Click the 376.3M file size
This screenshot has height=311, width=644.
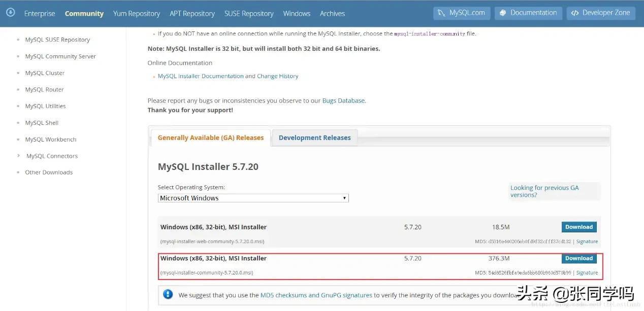point(499,258)
